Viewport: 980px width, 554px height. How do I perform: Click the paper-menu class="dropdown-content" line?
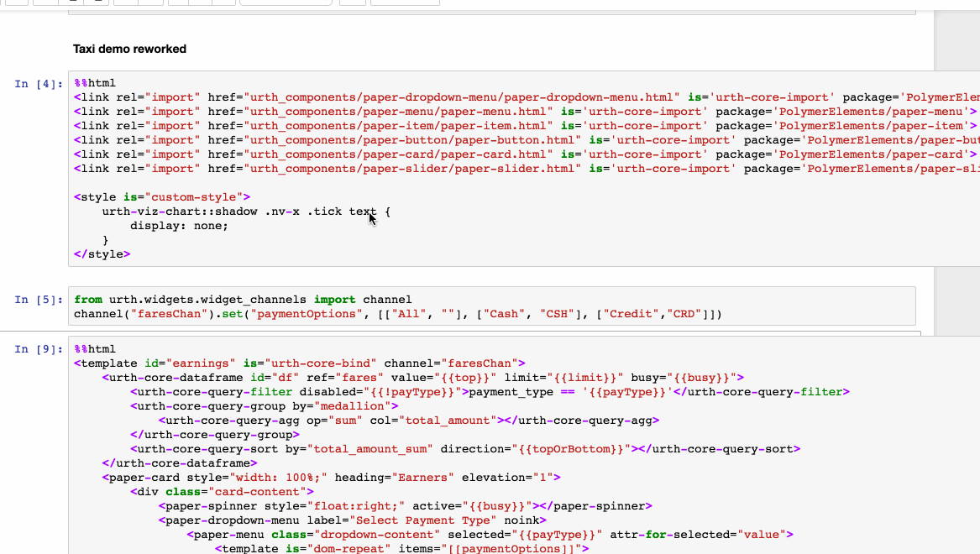pyautogui.click(x=490, y=536)
